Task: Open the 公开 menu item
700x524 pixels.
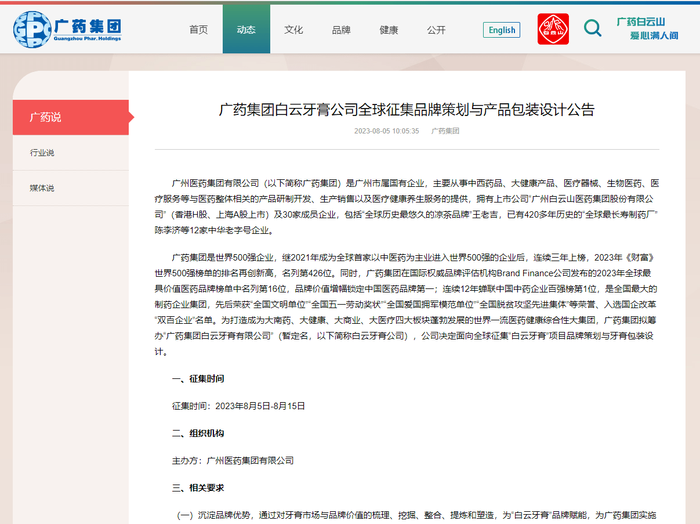Action: [x=436, y=30]
